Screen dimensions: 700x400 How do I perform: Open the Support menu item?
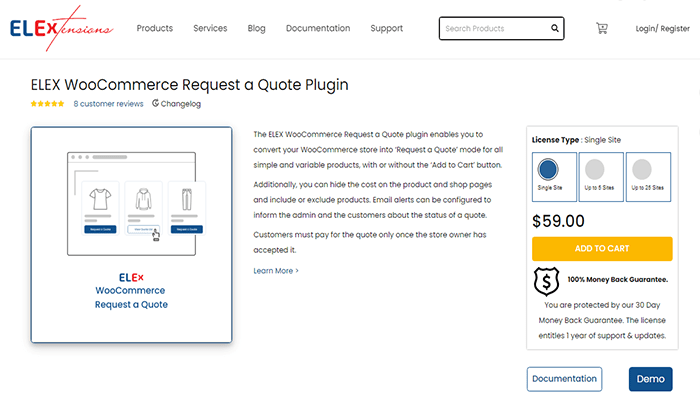click(386, 29)
